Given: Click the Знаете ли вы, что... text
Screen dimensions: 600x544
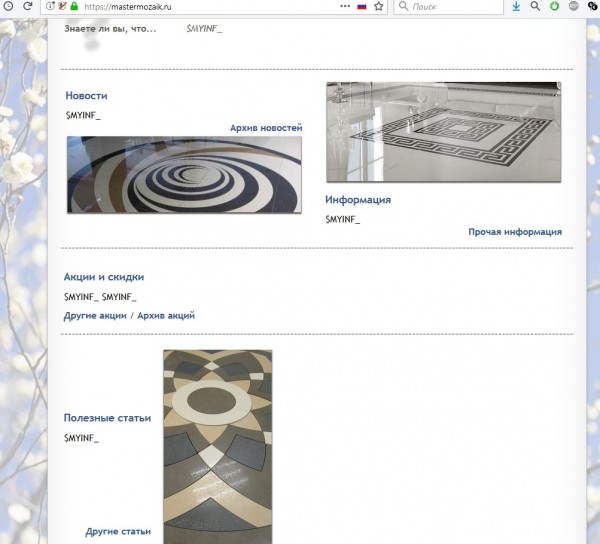Looking at the screenshot, I should [110, 29].
